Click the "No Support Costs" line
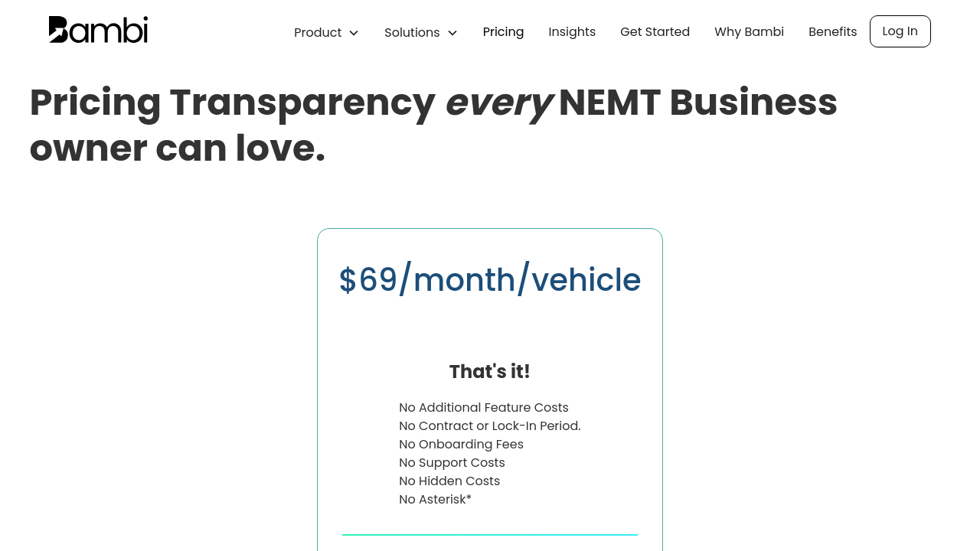This screenshot has width=980, height=551. click(452, 462)
